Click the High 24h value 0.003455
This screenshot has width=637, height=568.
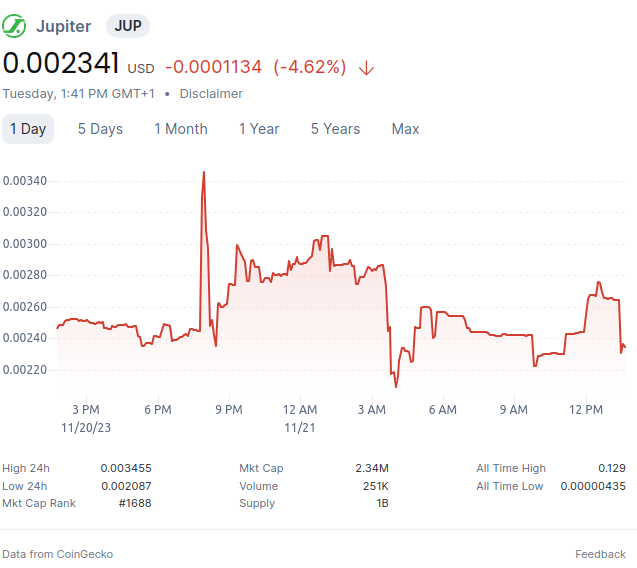pyautogui.click(x=126, y=468)
